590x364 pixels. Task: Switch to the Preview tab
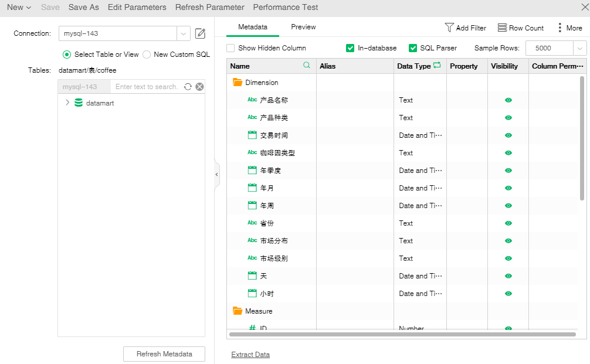303,27
